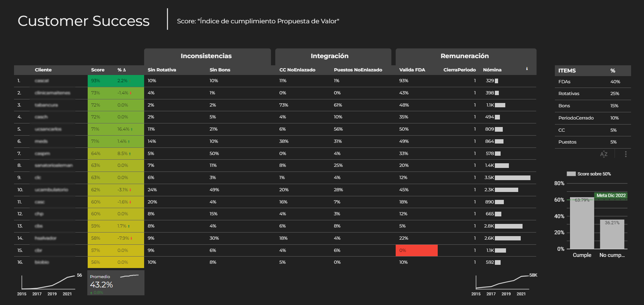This screenshot has width=644, height=305.
Task: Click the 3.5K Nómina bar in row 9
Action: click(512, 178)
